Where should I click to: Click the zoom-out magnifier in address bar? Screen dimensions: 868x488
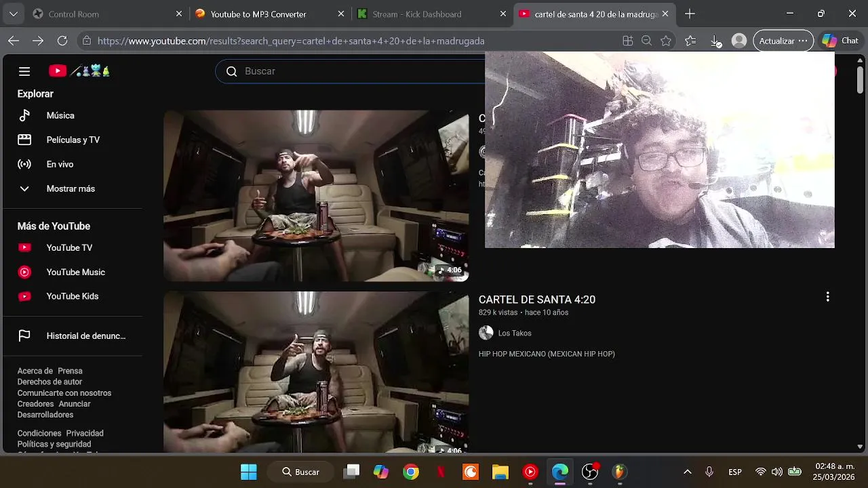pyautogui.click(x=647, y=41)
